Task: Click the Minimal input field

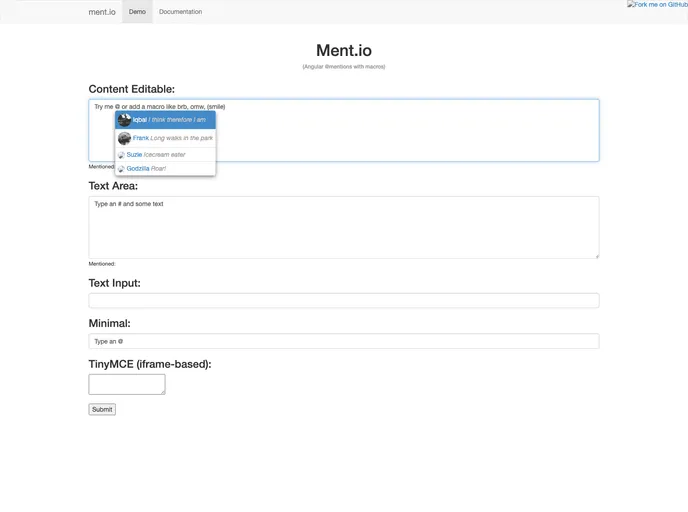Action: [344, 341]
